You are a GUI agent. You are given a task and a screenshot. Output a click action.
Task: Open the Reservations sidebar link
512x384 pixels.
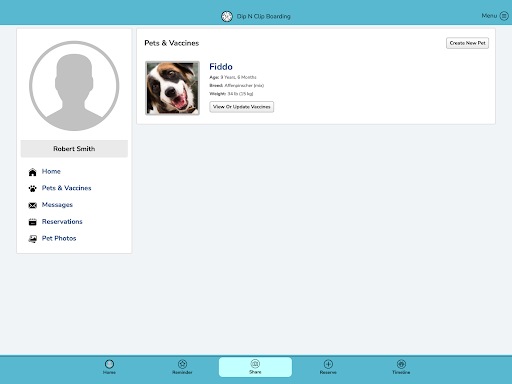[x=62, y=222]
